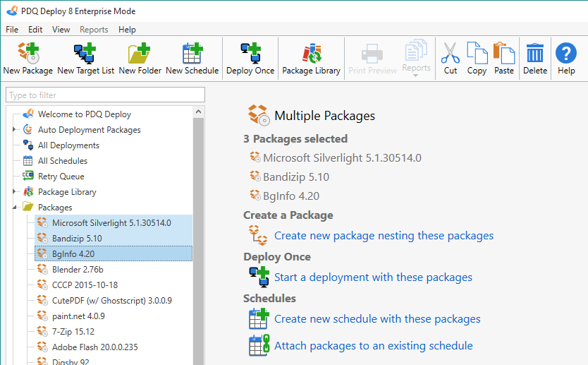Open the Reports menu in menu bar
This screenshot has width=588, height=365.
tap(94, 29)
